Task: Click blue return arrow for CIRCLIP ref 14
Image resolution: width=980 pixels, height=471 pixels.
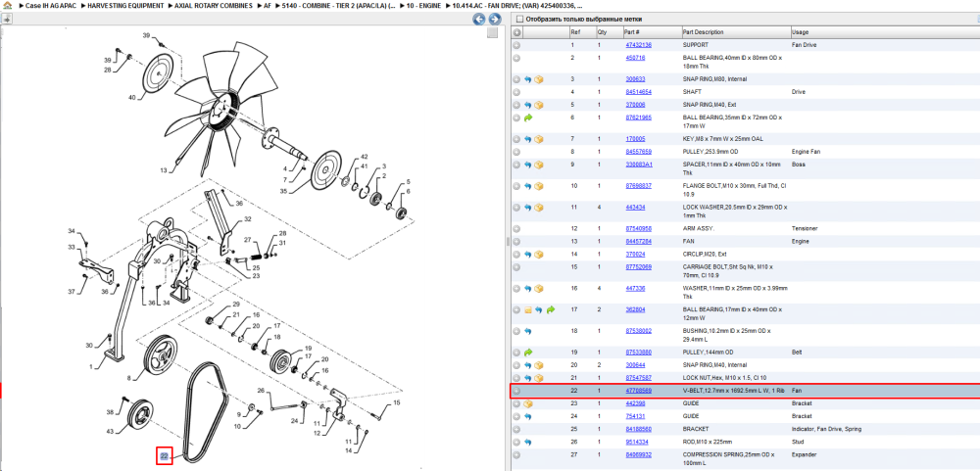Action: (x=527, y=255)
